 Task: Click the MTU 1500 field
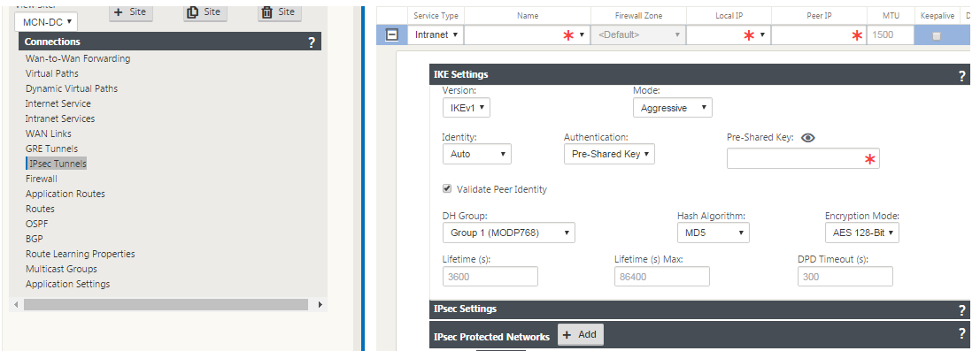[x=890, y=35]
